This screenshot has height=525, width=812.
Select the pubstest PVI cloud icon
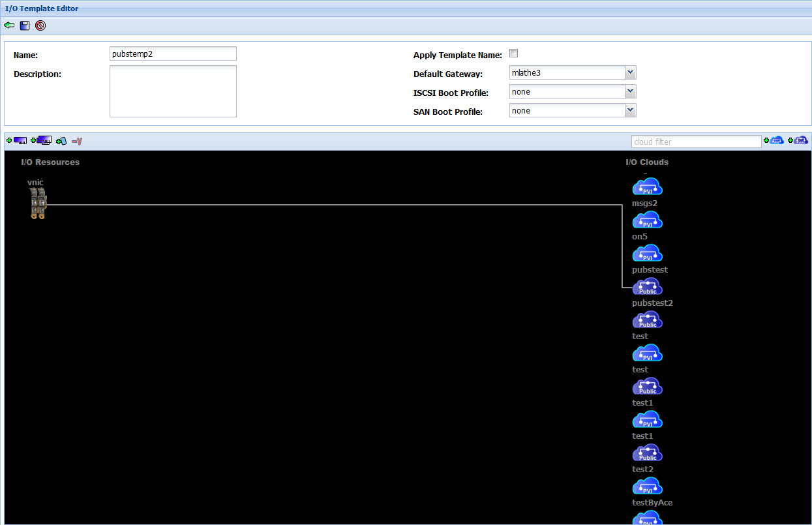point(647,254)
